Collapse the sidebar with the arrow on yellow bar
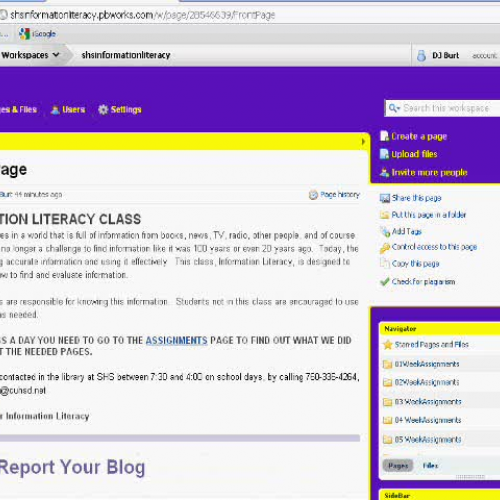This screenshot has width=500, height=500. (x=363, y=142)
